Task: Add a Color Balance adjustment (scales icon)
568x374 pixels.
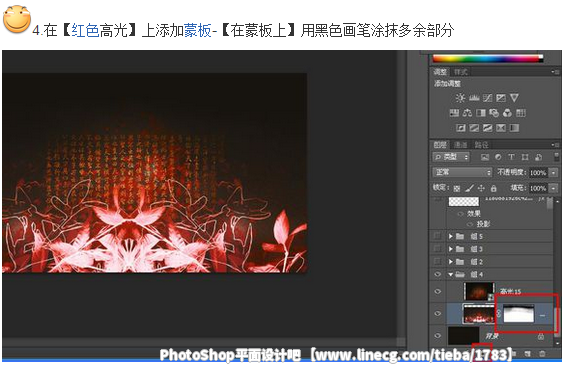Action: pos(467,113)
